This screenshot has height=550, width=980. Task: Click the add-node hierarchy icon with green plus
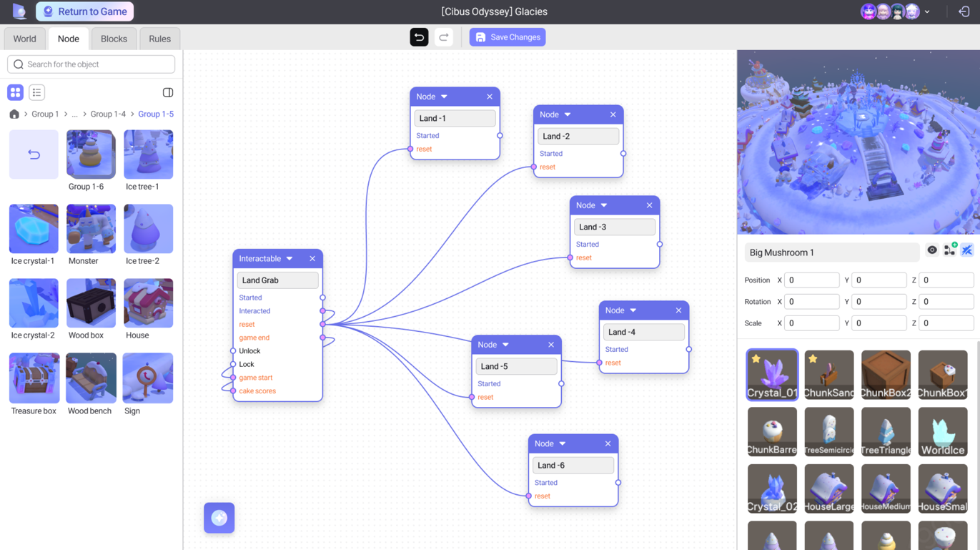pyautogui.click(x=949, y=250)
